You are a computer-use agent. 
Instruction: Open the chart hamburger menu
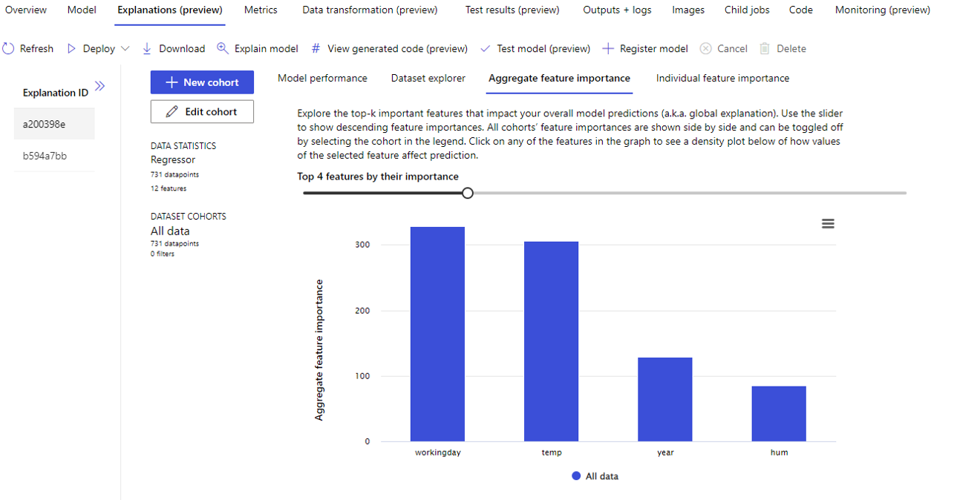[828, 223]
